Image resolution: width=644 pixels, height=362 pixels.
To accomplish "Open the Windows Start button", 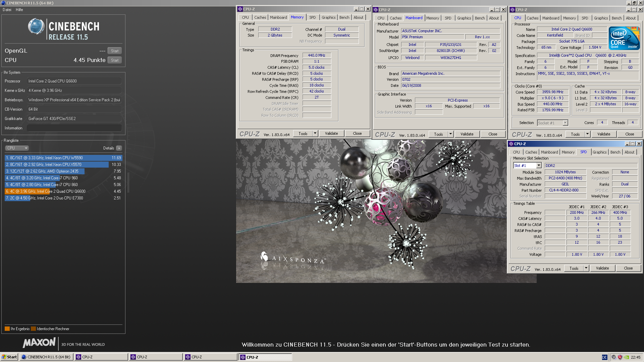I will [9, 357].
